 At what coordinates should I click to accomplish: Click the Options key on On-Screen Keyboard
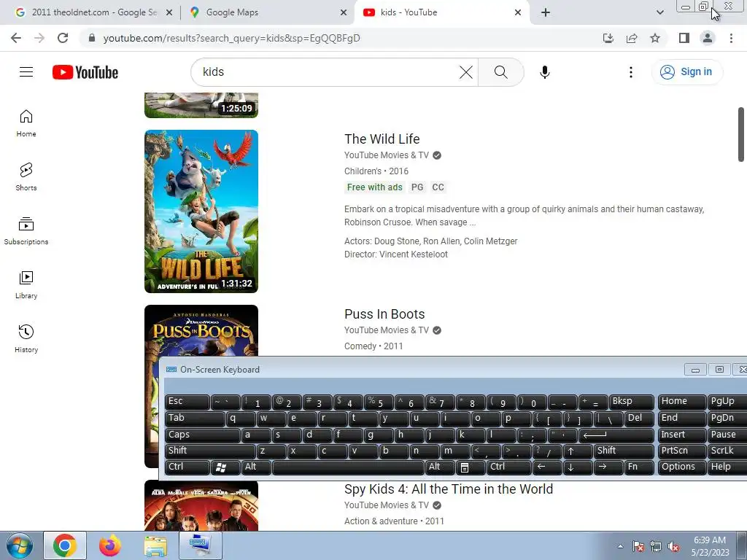pos(682,467)
